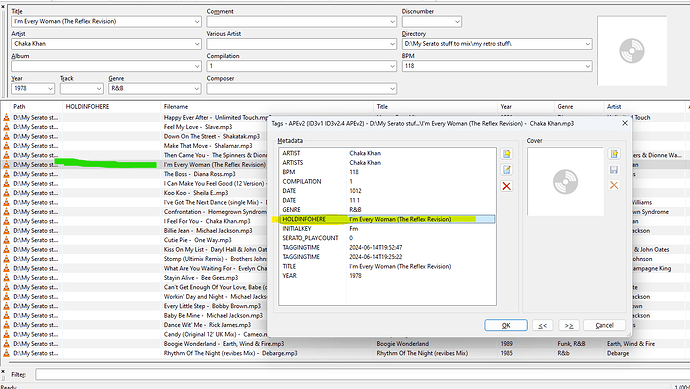The image size is (690, 389).
Task: Select the INITIALKEY row in Metadata list
Action: tap(387, 229)
